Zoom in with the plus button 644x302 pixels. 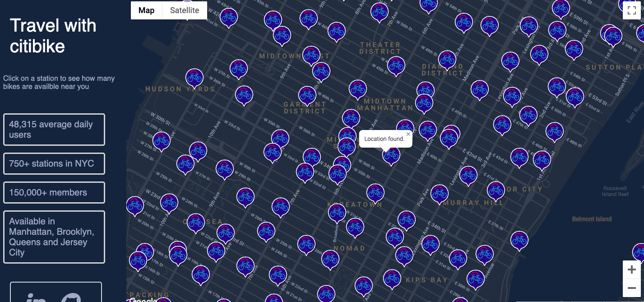pyautogui.click(x=631, y=269)
